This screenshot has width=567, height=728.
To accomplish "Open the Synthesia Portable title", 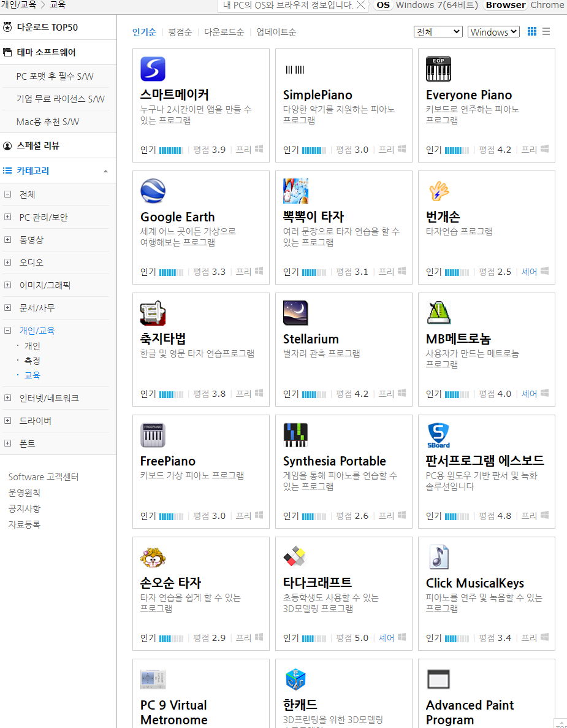I will [x=335, y=461].
